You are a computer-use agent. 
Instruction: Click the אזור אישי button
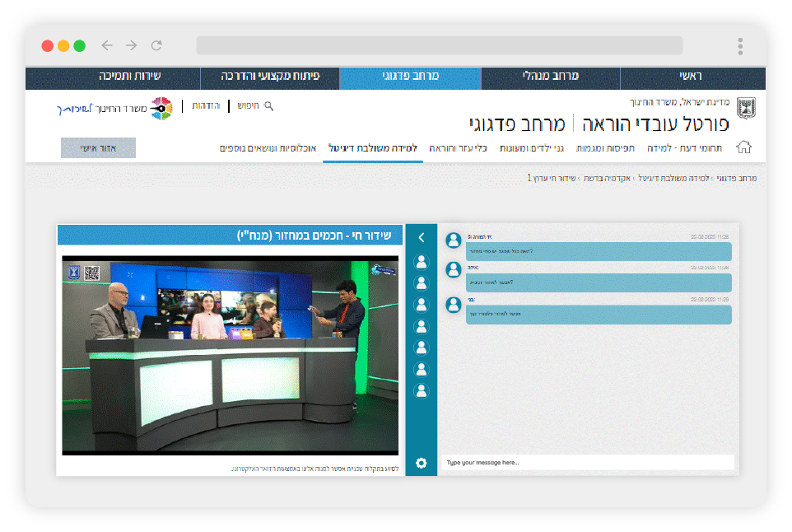[99, 148]
